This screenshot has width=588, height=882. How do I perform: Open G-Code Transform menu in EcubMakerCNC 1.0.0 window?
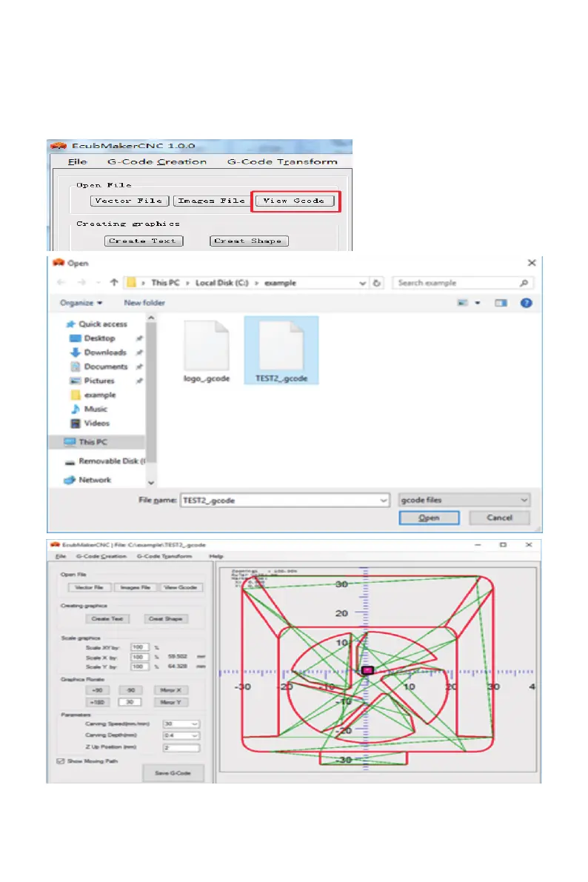(282, 162)
